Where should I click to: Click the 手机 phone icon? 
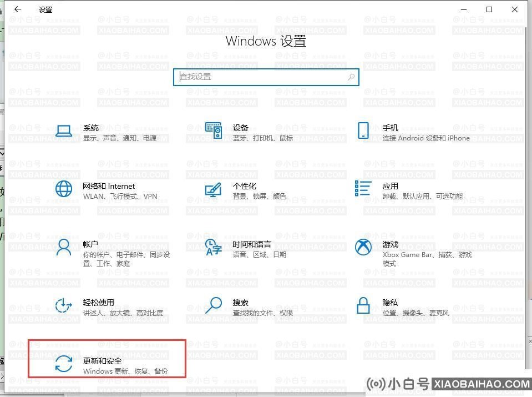point(363,130)
